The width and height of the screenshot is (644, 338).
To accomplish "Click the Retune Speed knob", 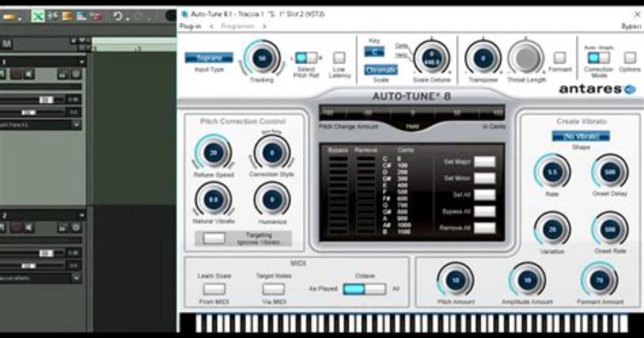I will (x=213, y=153).
